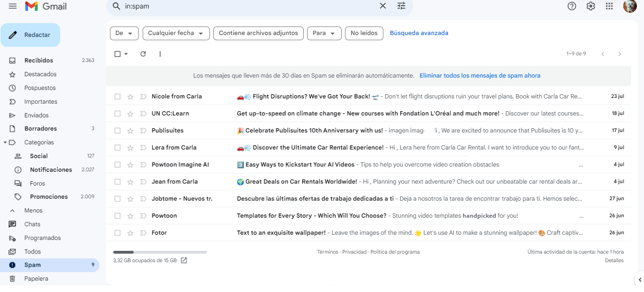Check the Powtoon Imagine AI email checkbox
This screenshot has height=292, width=644.
118,165
